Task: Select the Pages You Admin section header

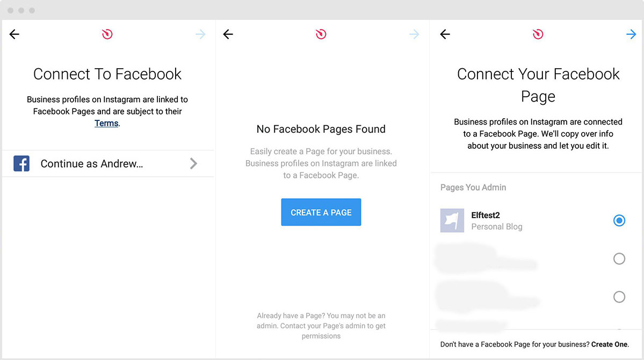Action: pos(473,187)
